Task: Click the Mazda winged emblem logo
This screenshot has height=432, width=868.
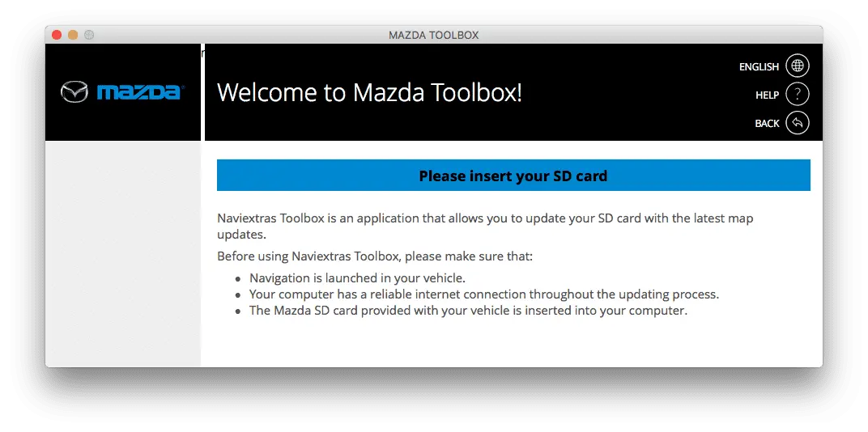Action: tap(74, 92)
